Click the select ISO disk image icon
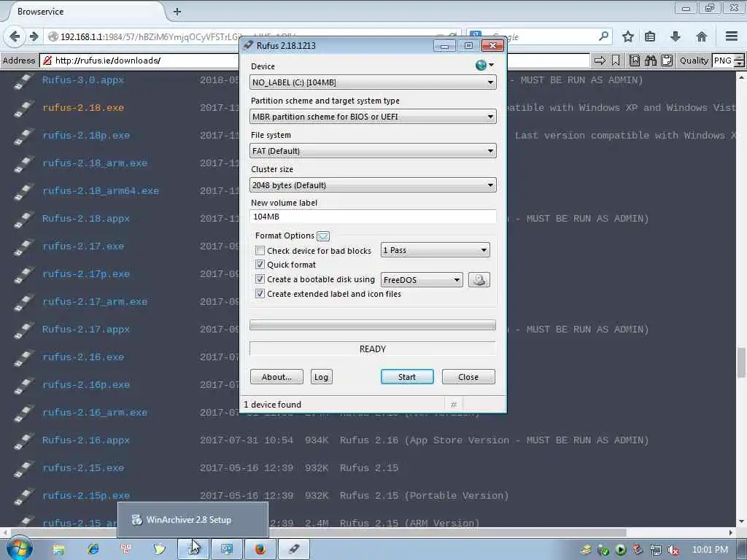This screenshot has width=747, height=560. [479, 279]
